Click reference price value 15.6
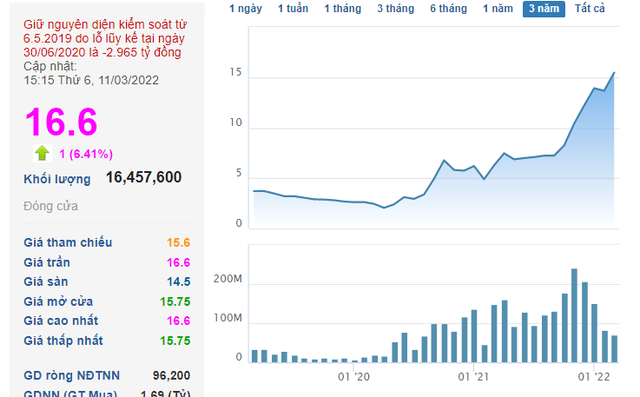640x397 pixels. 178,243
